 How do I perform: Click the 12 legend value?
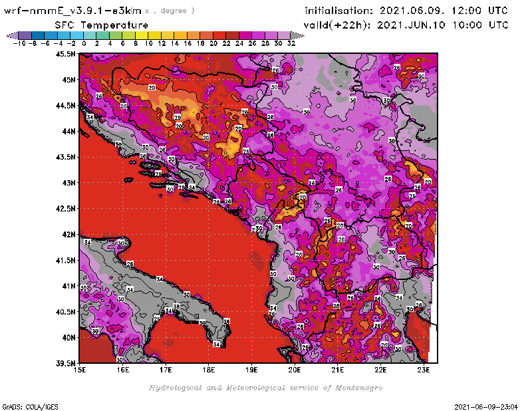(162, 43)
